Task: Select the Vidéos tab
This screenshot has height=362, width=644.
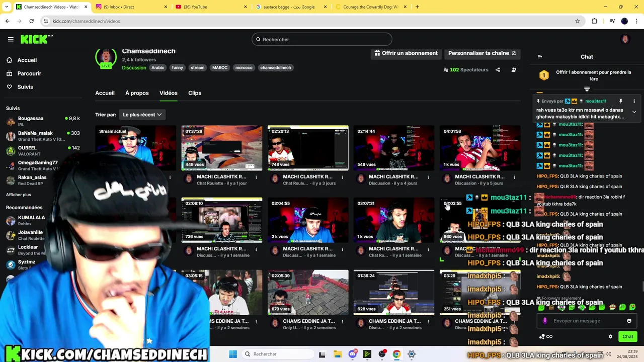Action: (169, 93)
